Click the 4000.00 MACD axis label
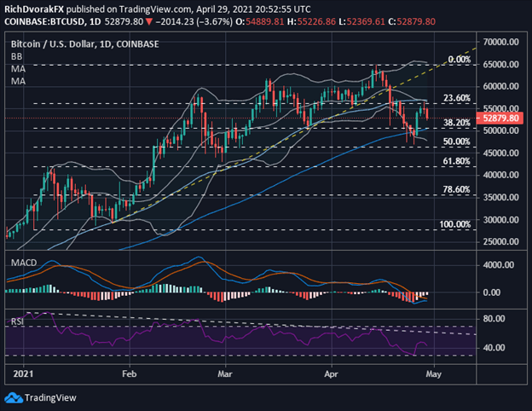 point(499,265)
